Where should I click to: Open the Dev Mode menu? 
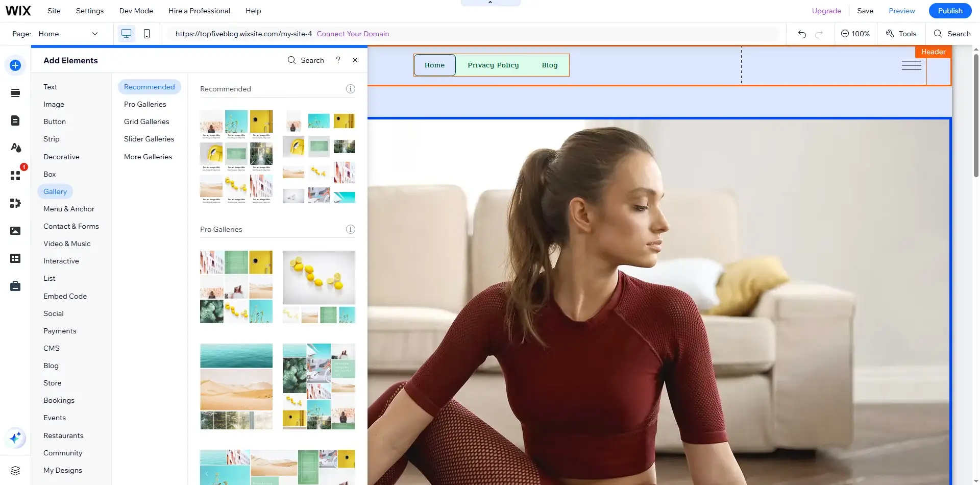136,11
